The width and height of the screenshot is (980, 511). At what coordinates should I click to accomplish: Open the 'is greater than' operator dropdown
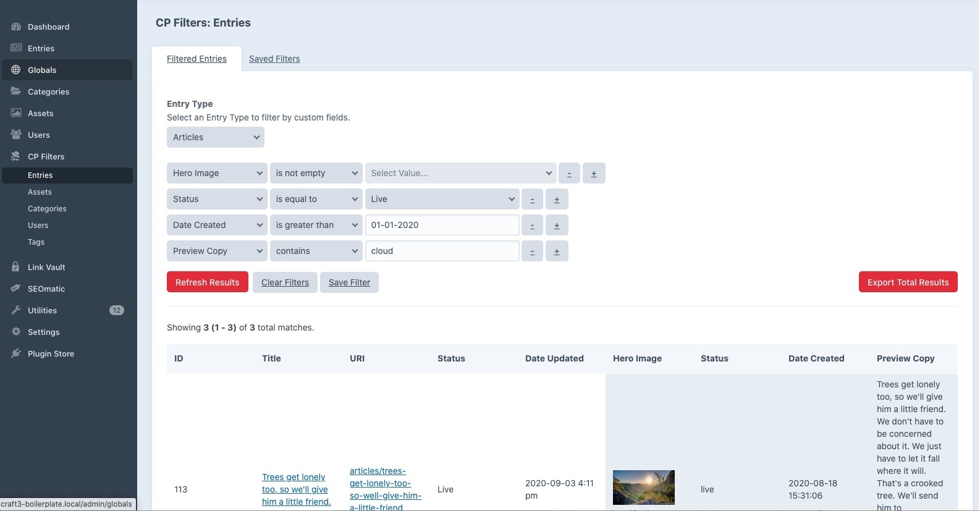click(x=316, y=225)
